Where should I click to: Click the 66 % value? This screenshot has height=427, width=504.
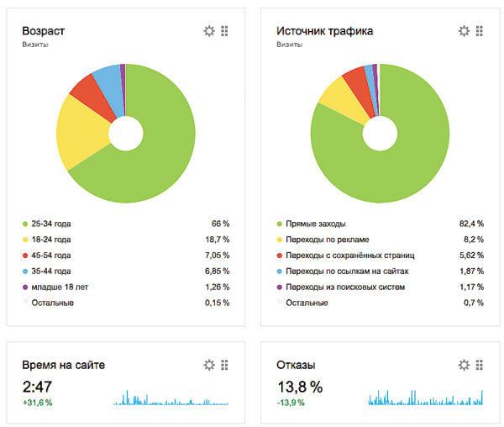[x=220, y=224]
